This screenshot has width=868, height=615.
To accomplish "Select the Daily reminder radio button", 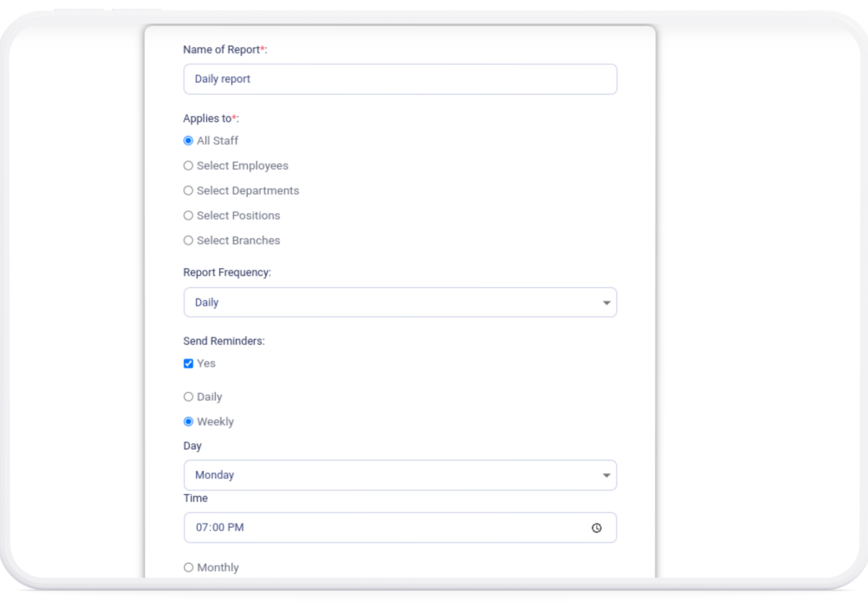I will (188, 397).
